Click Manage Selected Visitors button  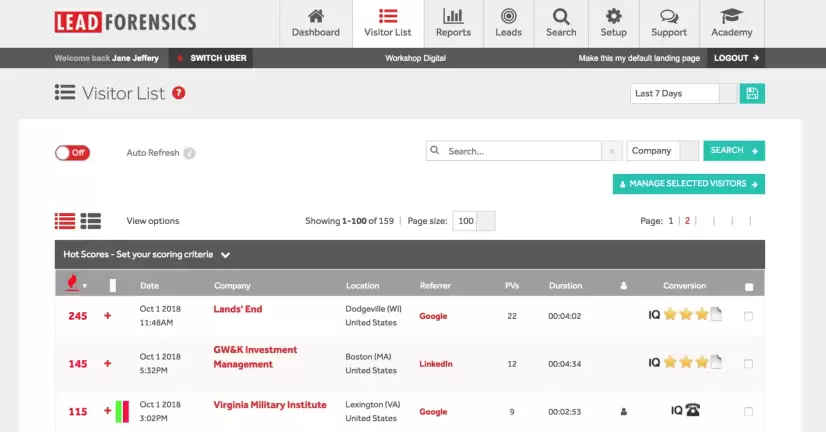click(689, 184)
